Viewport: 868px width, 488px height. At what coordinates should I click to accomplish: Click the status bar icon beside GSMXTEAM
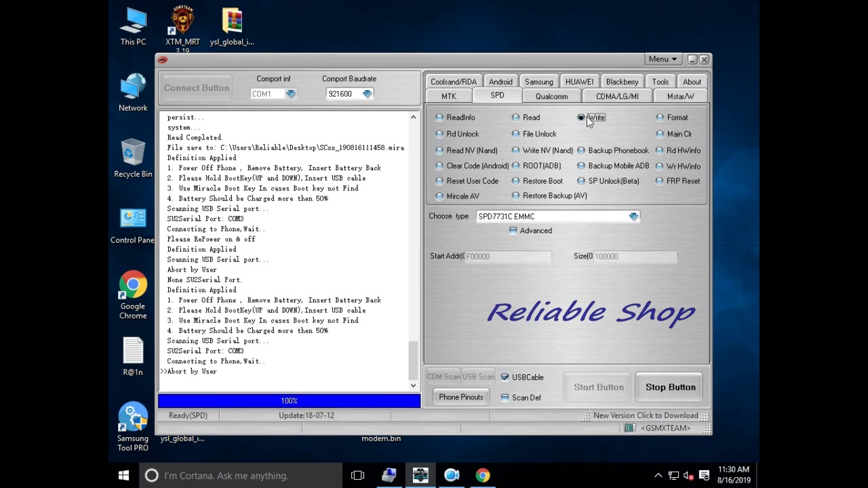point(629,428)
